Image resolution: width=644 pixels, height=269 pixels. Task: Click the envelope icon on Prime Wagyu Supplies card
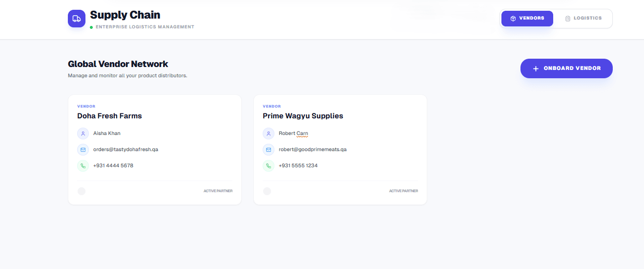tap(269, 150)
